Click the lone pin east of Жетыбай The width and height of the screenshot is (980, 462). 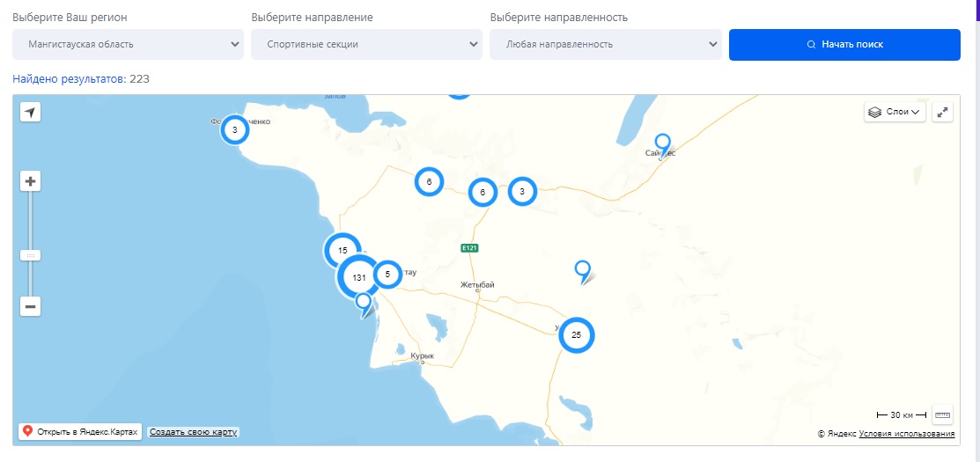pos(582,269)
